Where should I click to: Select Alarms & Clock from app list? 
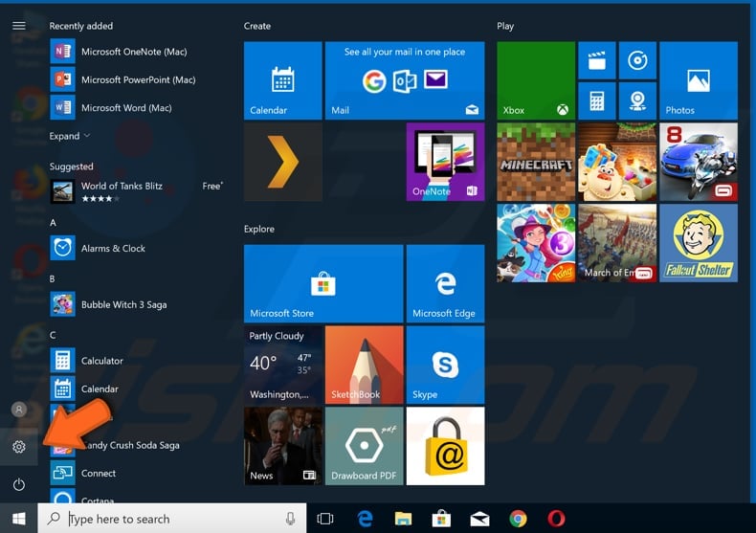click(x=112, y=249)
